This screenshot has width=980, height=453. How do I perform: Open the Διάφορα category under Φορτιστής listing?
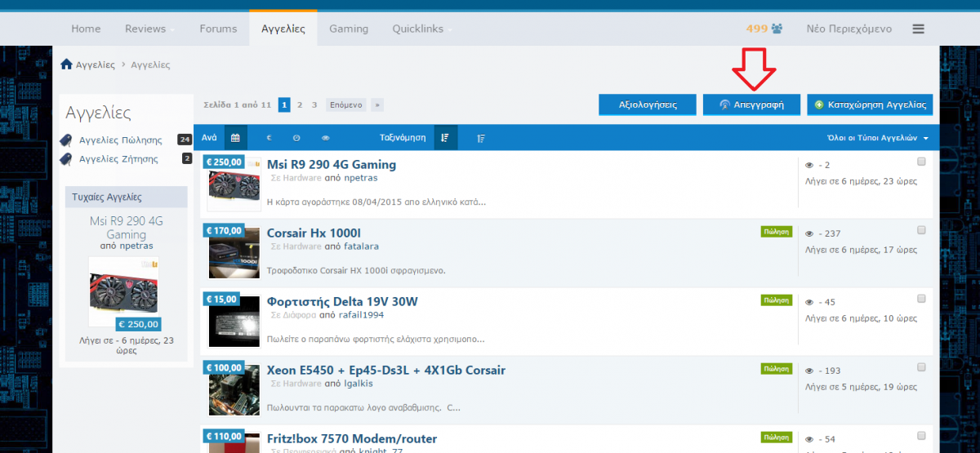(300, 314)
